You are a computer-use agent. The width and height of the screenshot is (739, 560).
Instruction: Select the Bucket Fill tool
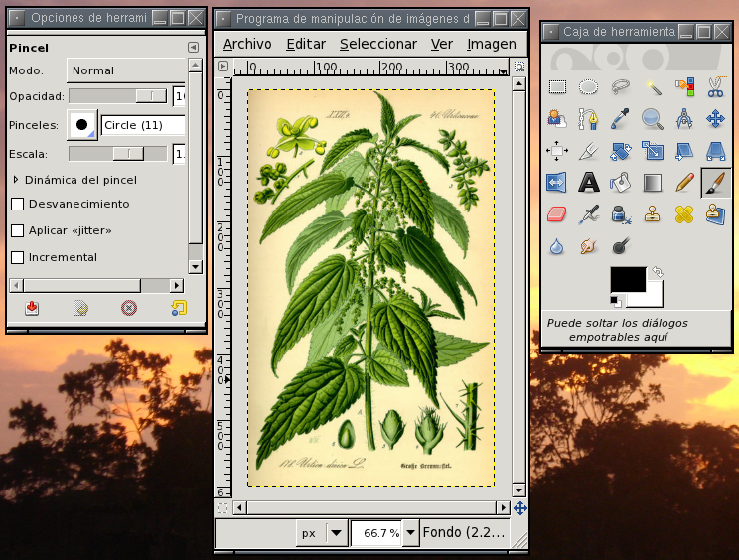[620, 183]
